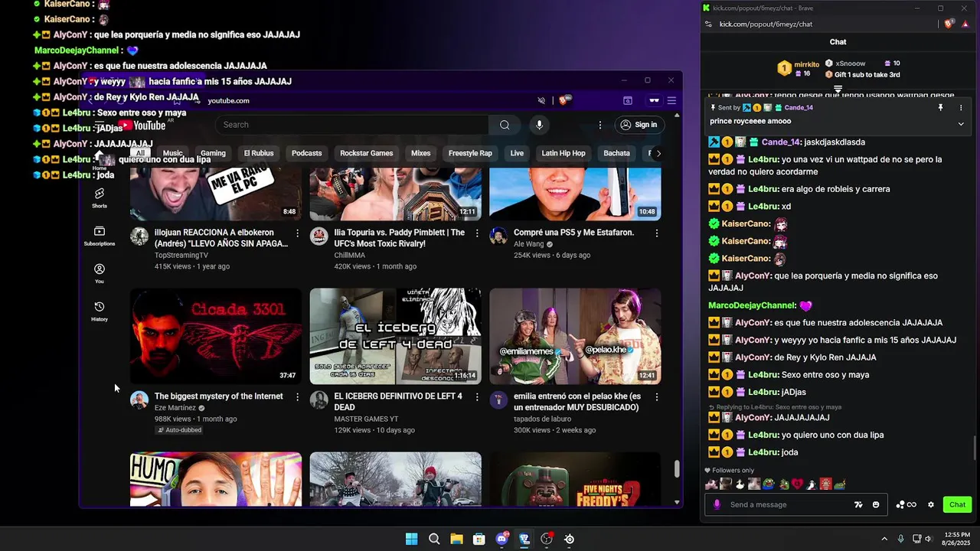Select the Bachata category chip
980x551 pixels.
pyautogui.click(x=616, y=153)
